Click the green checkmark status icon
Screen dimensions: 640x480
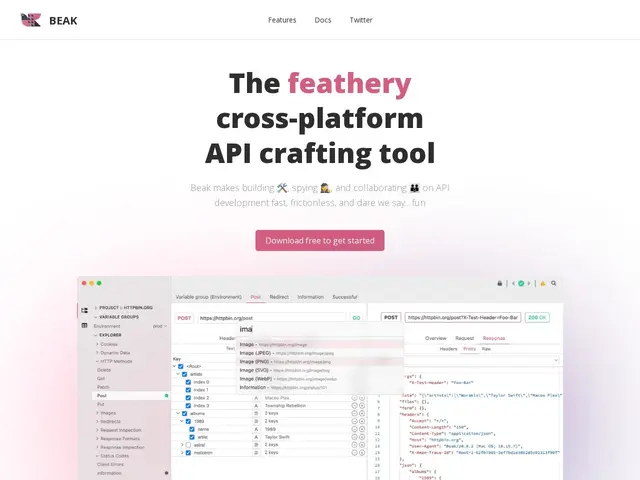tap(521, 283)
